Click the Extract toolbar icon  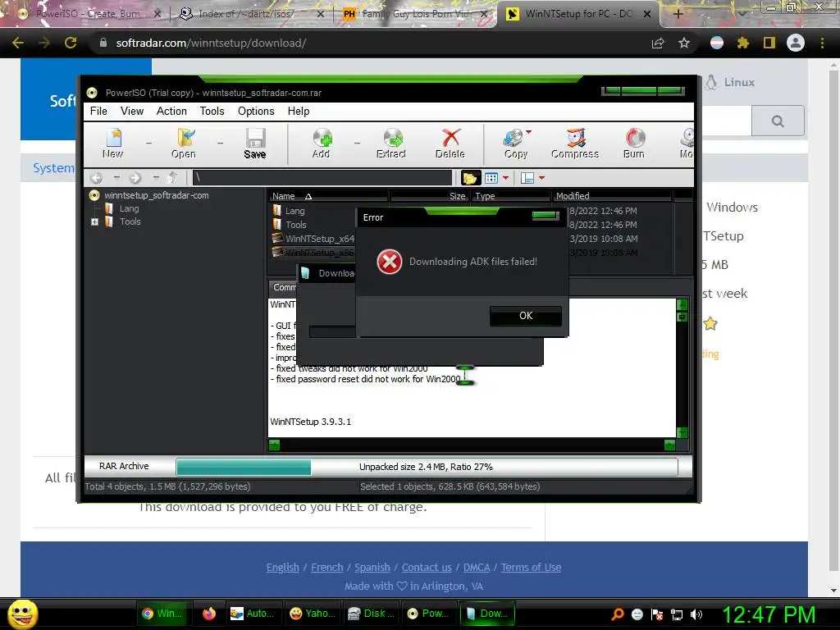(x=391, y=144)
